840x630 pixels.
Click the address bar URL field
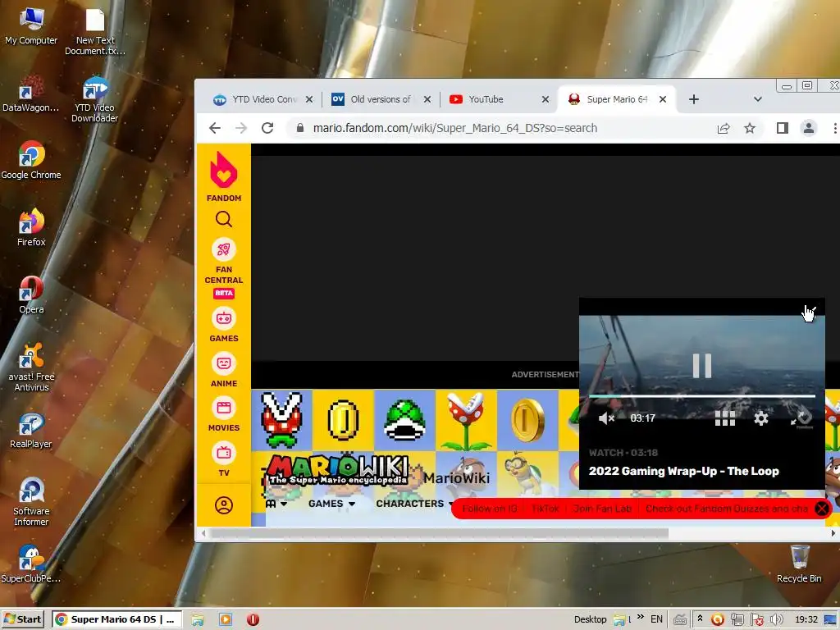(x=454, y=128)
